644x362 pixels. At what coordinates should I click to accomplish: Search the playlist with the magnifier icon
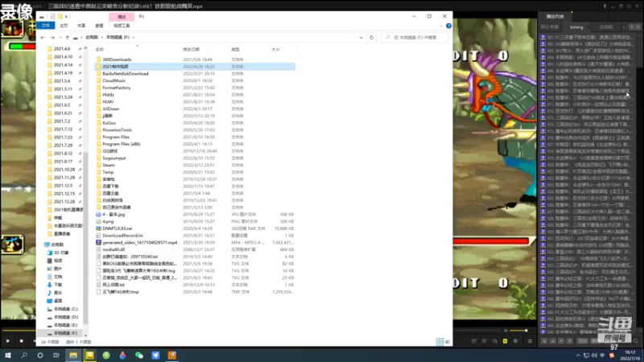point(635,341)
